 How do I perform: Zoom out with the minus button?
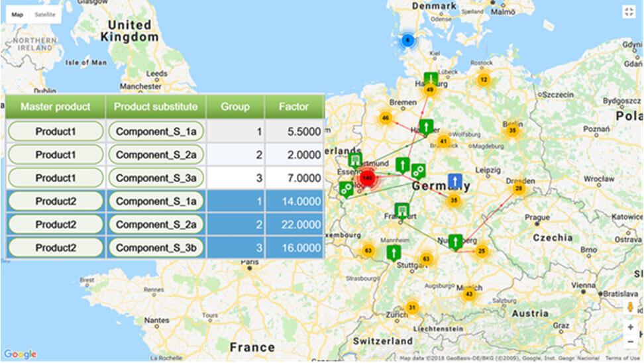click(631, 342)
